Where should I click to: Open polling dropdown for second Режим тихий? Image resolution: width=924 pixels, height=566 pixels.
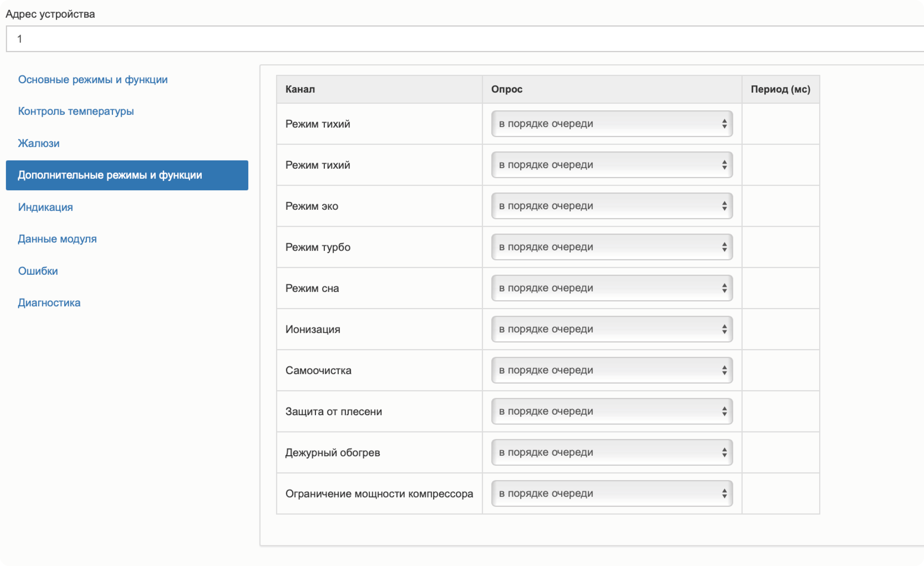(x=612, y=165)
